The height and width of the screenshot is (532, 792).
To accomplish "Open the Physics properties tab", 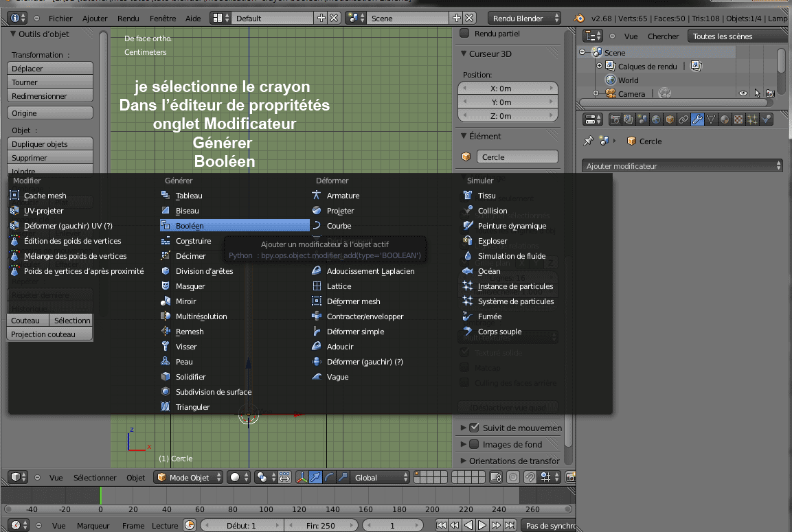I will click(x=766, y=119).
